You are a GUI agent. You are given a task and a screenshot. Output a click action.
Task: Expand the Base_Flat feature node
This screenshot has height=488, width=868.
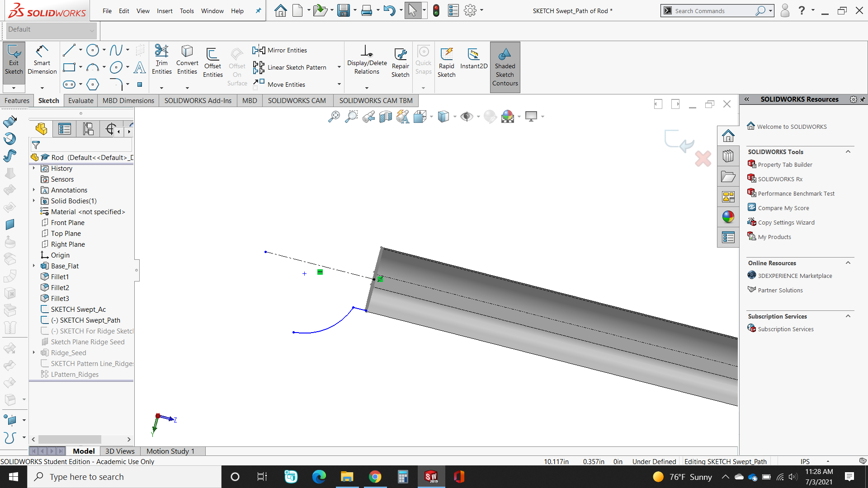[x=34, y=266]
